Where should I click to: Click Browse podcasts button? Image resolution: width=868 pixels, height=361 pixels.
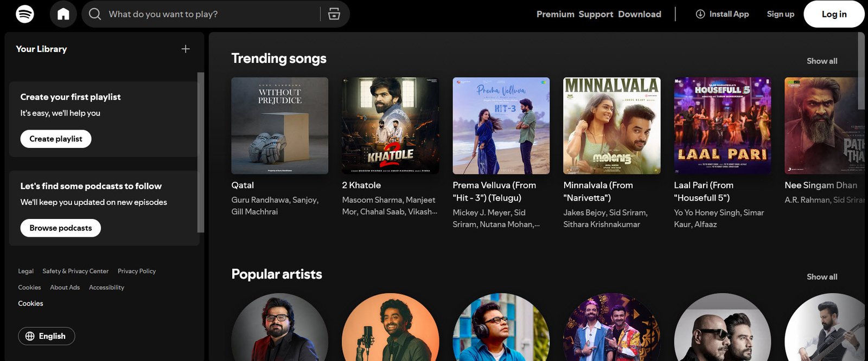pos(61,228)
